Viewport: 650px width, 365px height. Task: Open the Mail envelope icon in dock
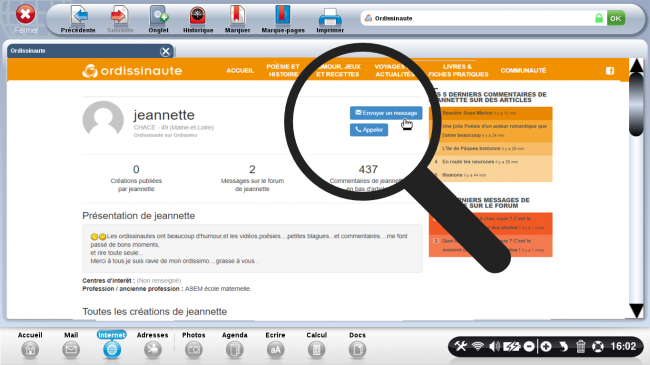71,350
